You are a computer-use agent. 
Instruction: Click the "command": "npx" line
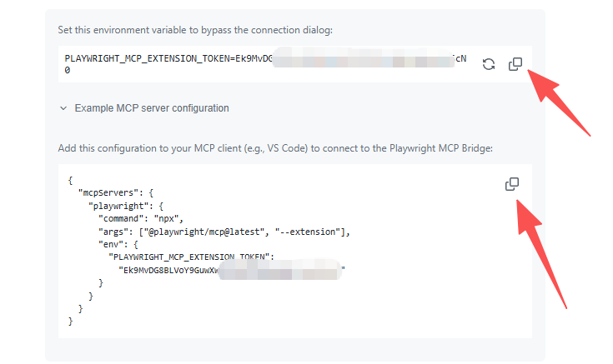143,218
